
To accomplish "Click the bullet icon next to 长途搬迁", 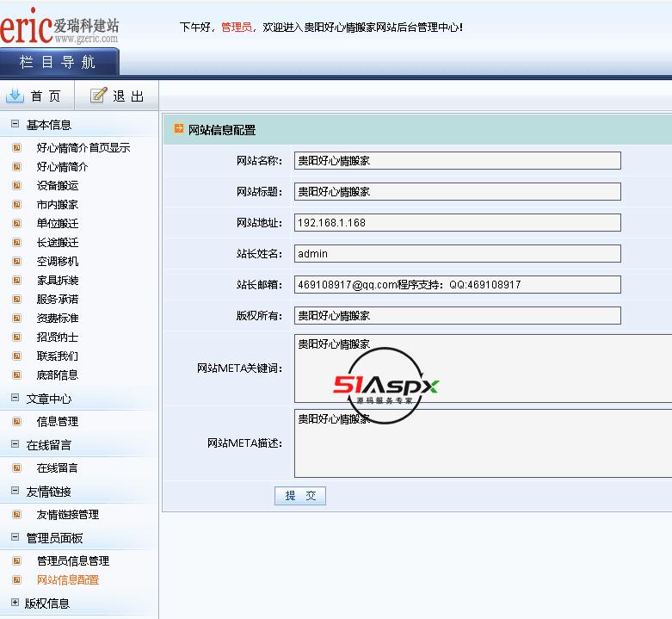I will 16,242.
